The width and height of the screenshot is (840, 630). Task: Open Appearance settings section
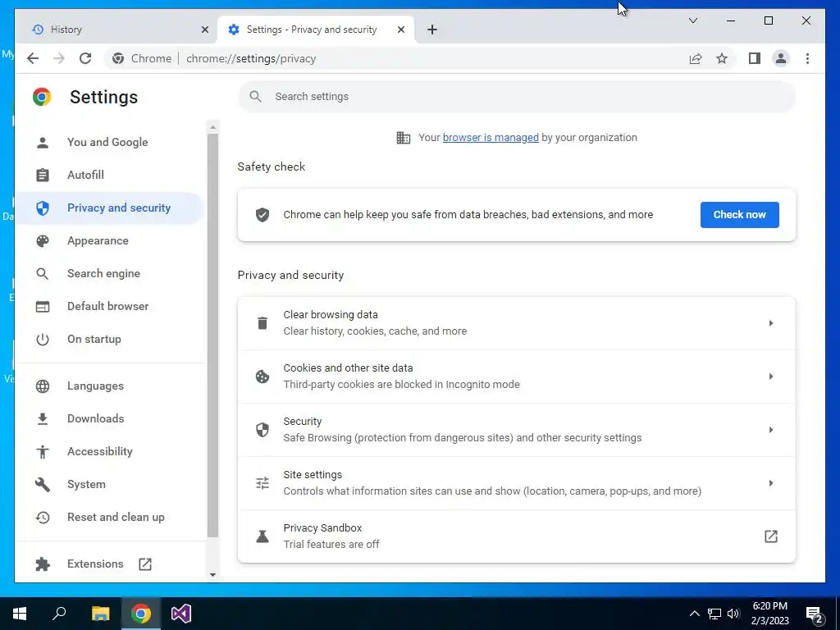109,241
